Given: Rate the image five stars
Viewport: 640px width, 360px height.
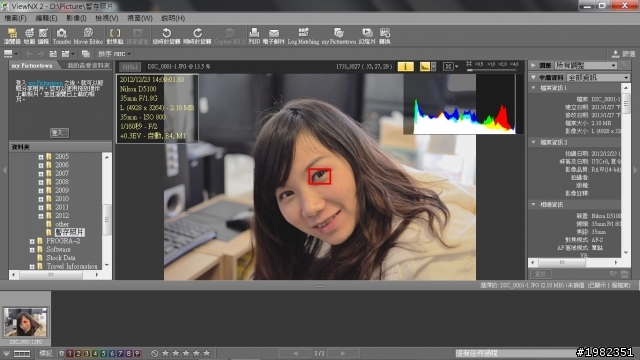Looking at the screenshot, I should pyautogui.click(x=207, y=353).
